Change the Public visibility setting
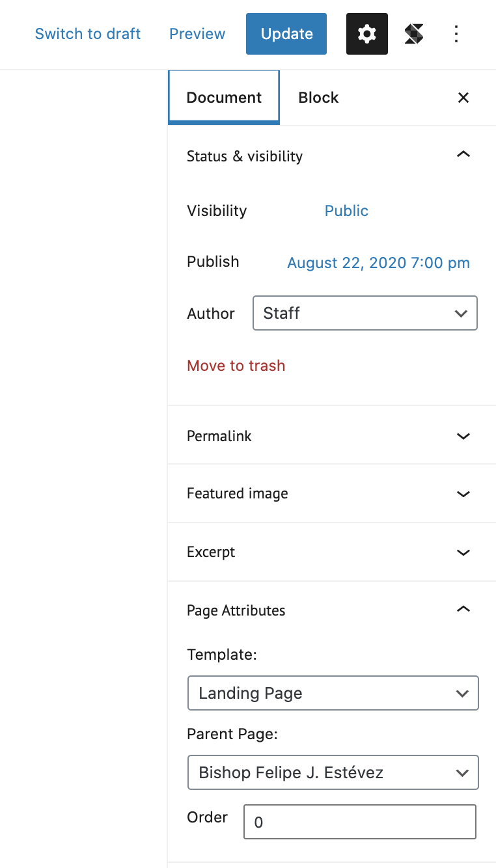 tap(346, 211)
